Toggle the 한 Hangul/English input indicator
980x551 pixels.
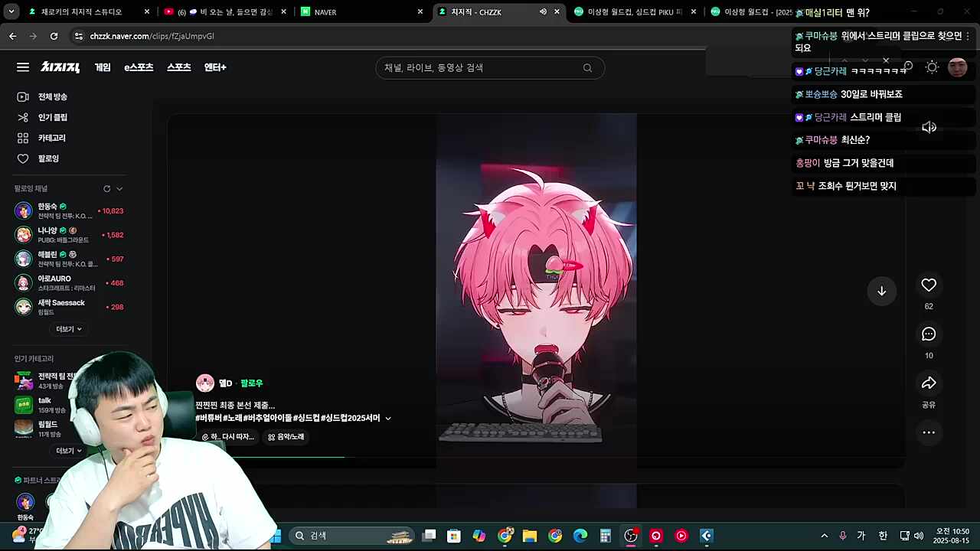click(x=883, y=536)
